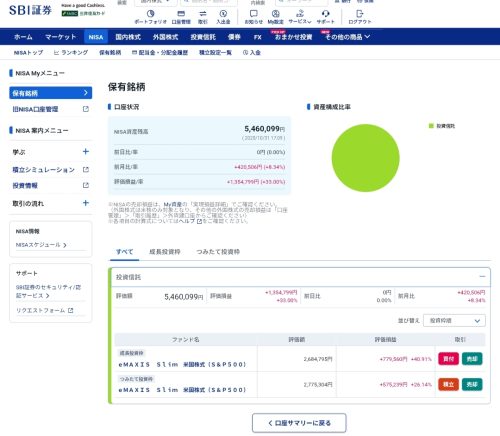Click the リクエストフォーム external link icon

tap(70, 310)
